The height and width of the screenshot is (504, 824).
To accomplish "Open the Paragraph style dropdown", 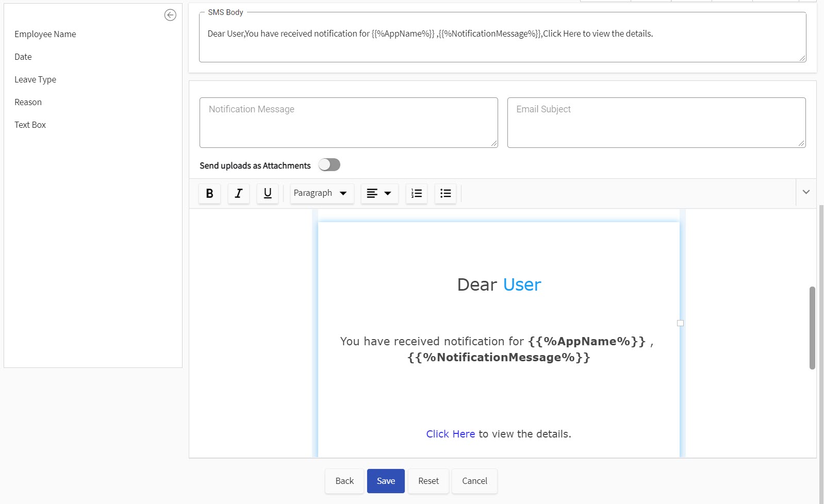I will coord(322,193).
